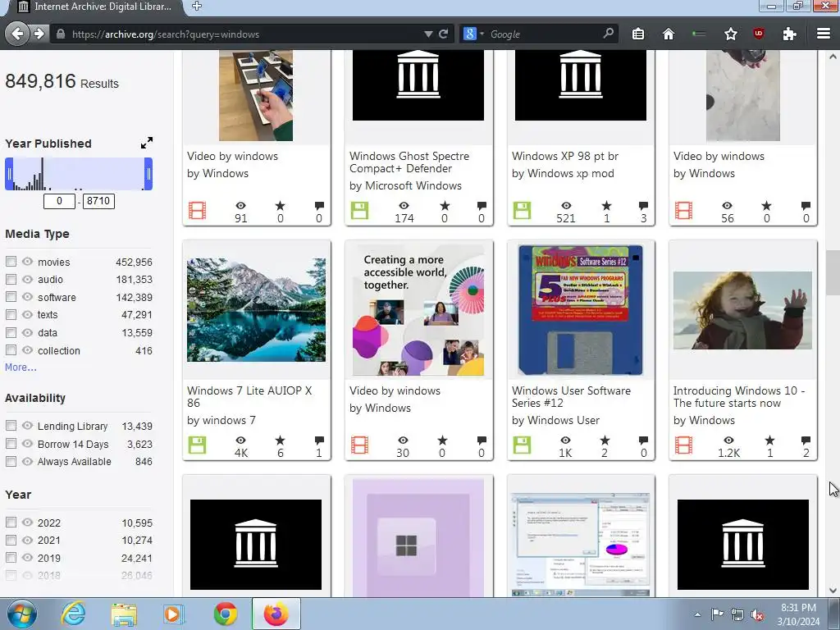Click the right Year Published slider handle
The image size is (840, 630).
(148, 174)
